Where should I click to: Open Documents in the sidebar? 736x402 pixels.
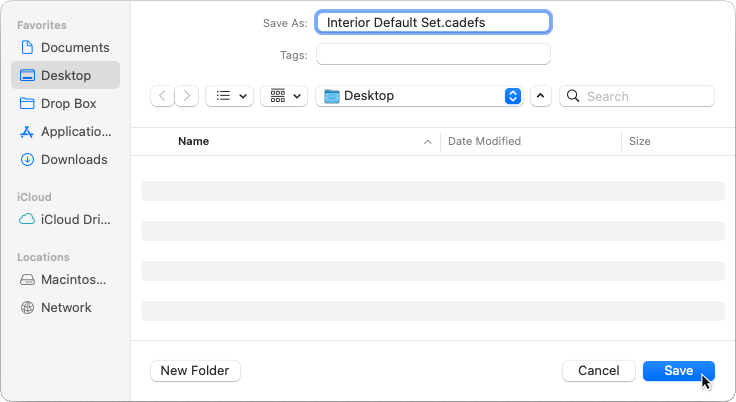(x=65, y=47)
